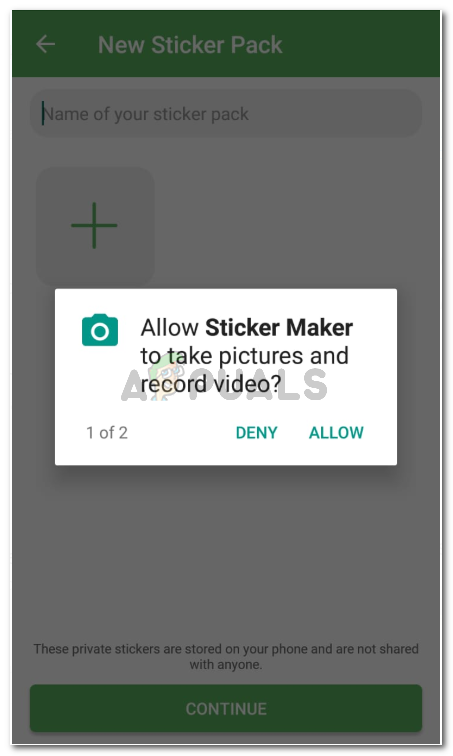This screenshot has width=453, height=756.
Task: Deny the camera permission request
Action: (x=256, y=432)
